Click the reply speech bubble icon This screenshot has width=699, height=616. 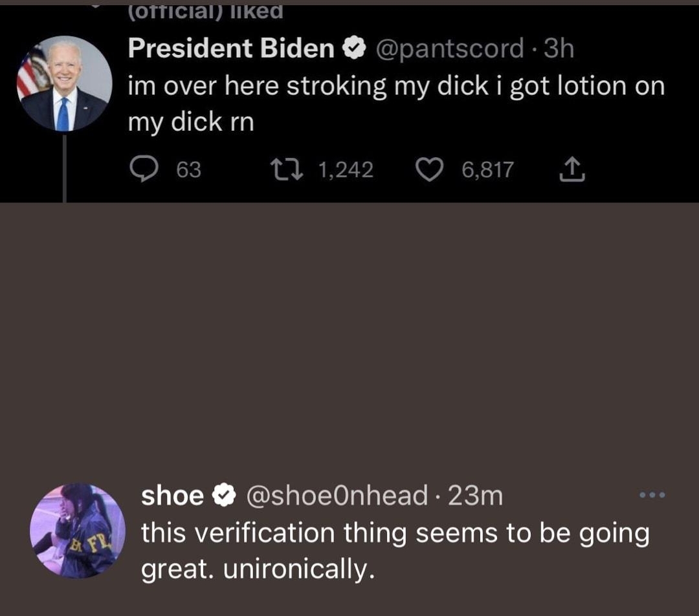tap(142, 169)
